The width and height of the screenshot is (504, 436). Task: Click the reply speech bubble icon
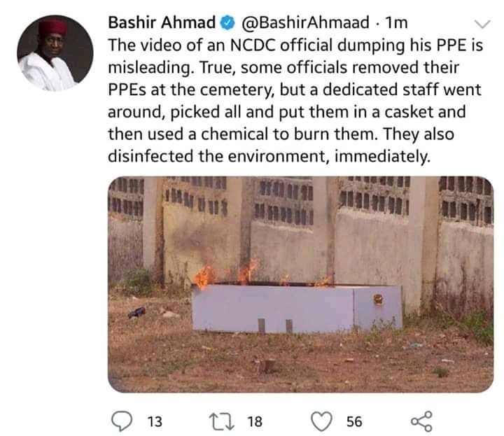click(122, 421)
